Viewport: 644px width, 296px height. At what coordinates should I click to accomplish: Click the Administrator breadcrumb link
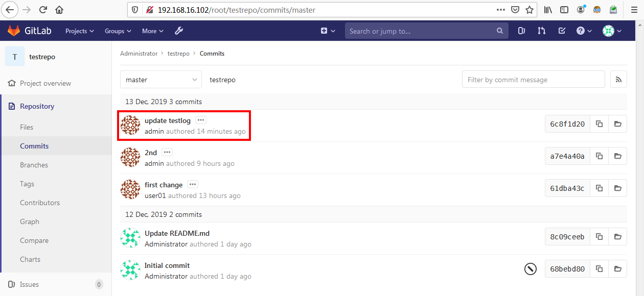[139, 54]
